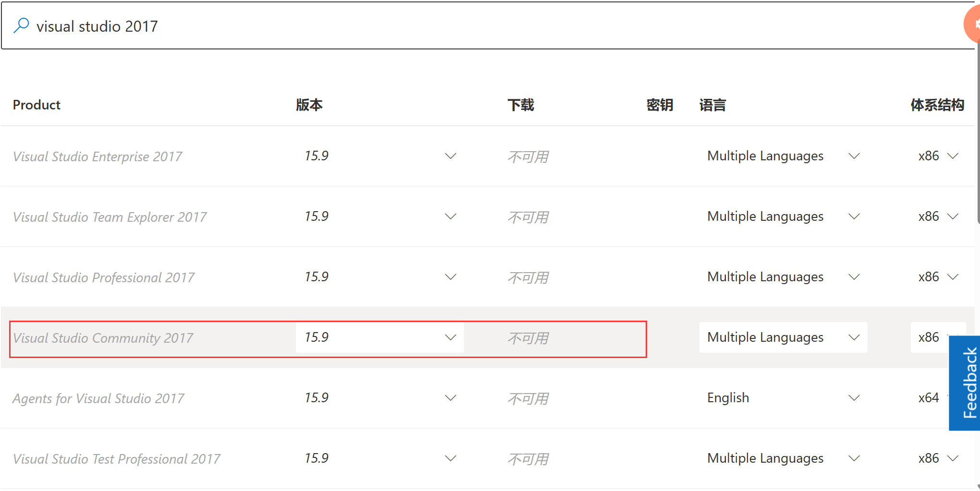Click 不可用 in the Community 2017 row
The height and width of the screenshot is (491, 980).
coord(528,338)
